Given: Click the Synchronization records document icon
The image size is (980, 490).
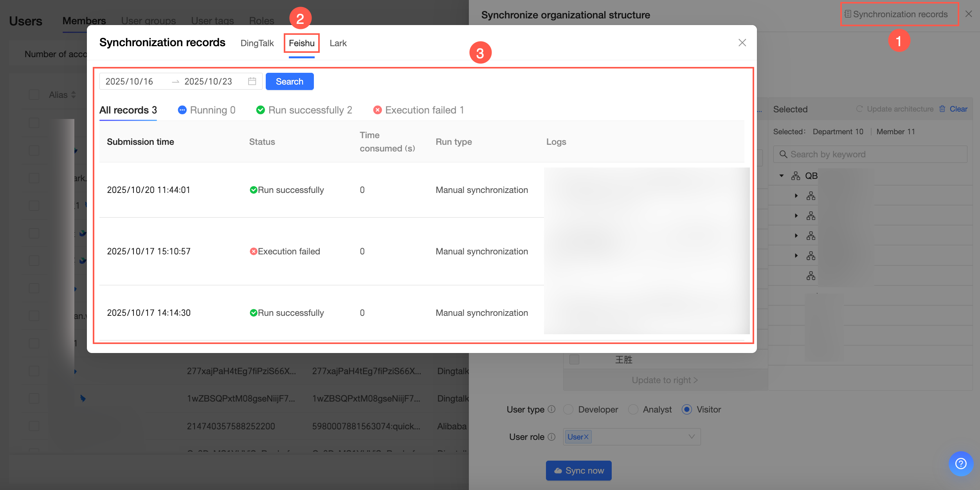Looking at the screenshot, I should pyautogui.click(x=847, y=14).
